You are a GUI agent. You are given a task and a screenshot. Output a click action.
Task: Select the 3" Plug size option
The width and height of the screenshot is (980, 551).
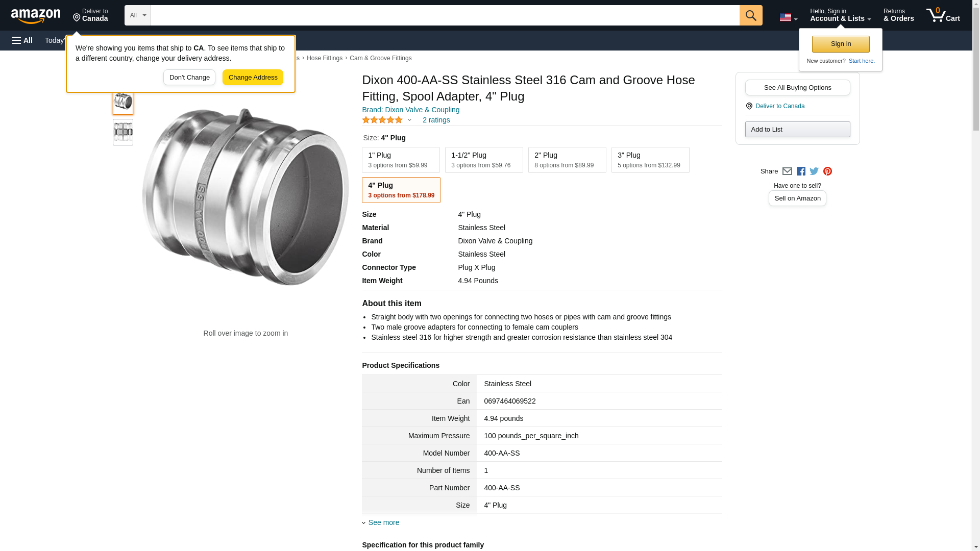pos(650,160)
